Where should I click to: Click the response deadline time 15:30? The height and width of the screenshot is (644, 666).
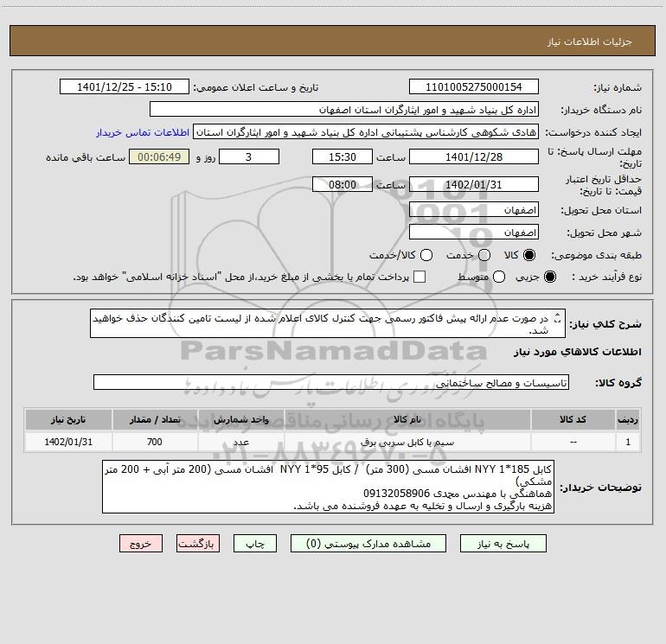point(343,156)
